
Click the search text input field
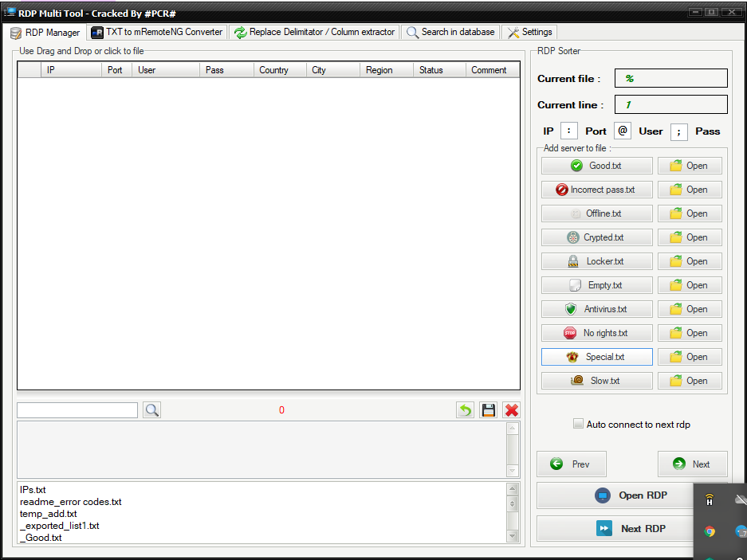pos(77,410)
